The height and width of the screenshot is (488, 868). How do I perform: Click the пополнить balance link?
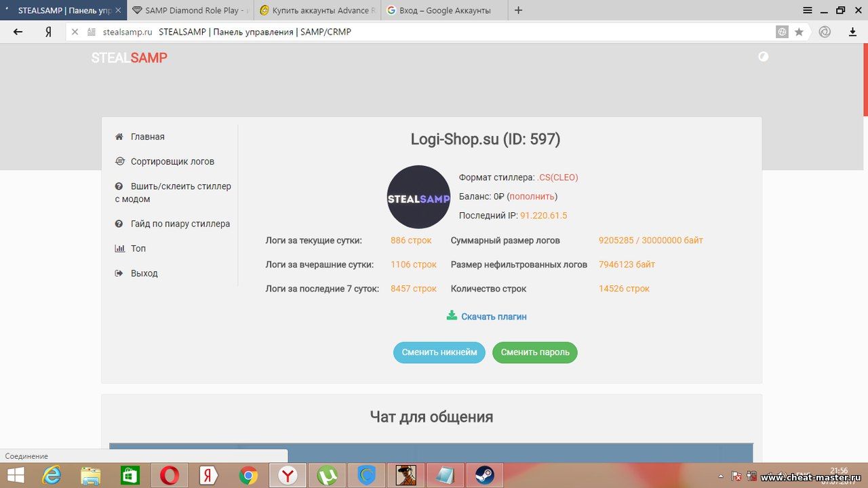coord(532,197)
